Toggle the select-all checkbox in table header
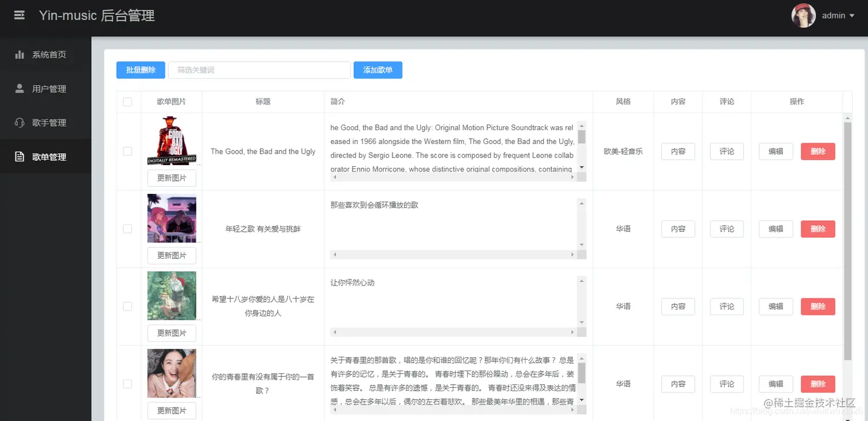The height and width of the screenshot is (421, 868). click(x=127, y=102)
